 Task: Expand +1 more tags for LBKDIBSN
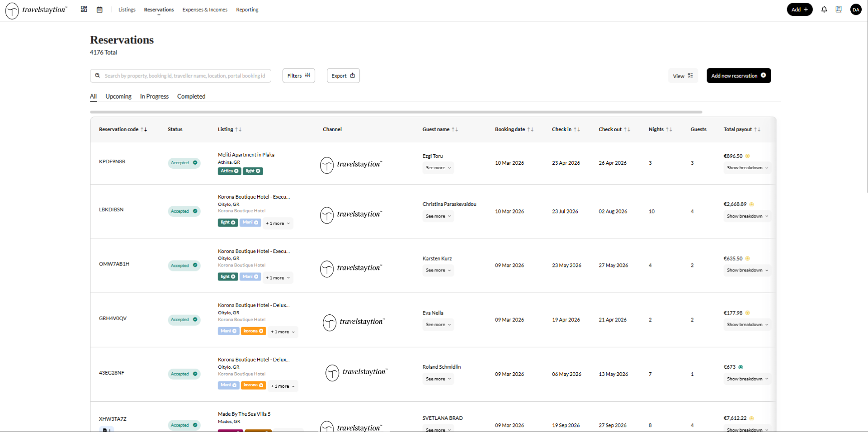click(x=278, y=223)
